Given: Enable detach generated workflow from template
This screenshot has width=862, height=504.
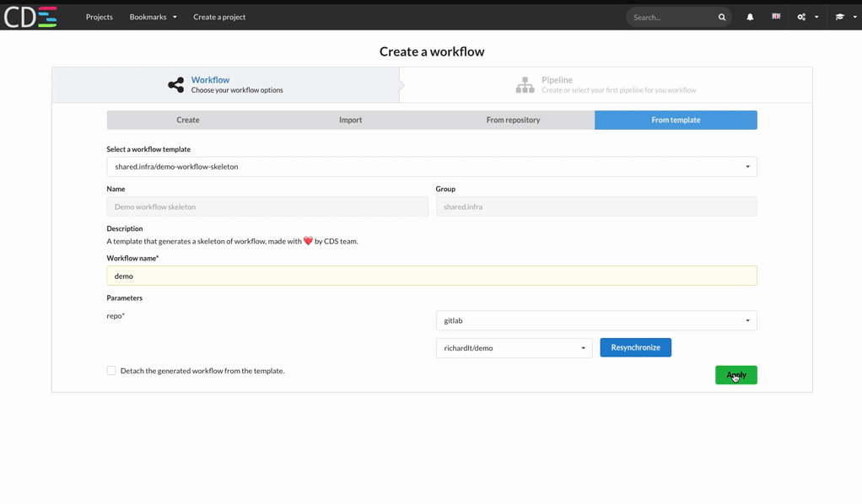Looking at the screenshot, I should (x=111, y=371).
